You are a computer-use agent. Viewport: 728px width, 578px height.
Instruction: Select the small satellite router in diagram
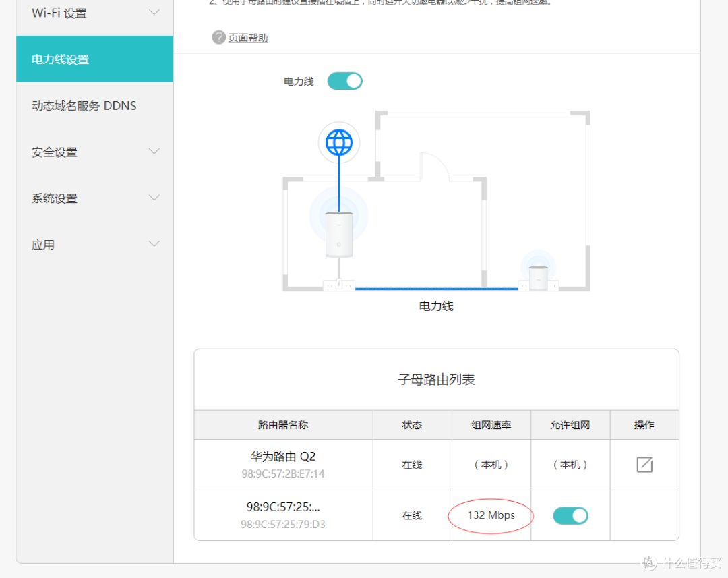click(539, 277)
